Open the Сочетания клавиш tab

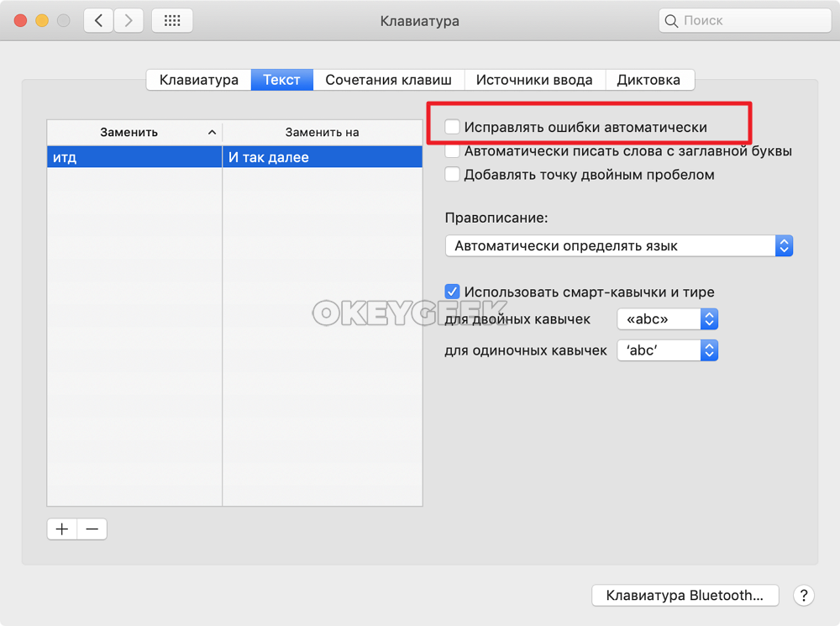click(x=388, y=80)
